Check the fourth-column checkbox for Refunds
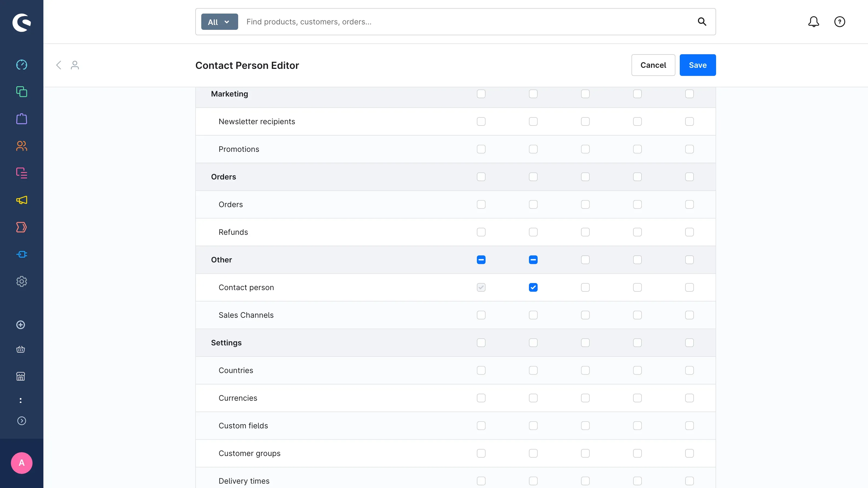Screen dimensions: 868x488 pyautogui.click(x=637, y=232)
